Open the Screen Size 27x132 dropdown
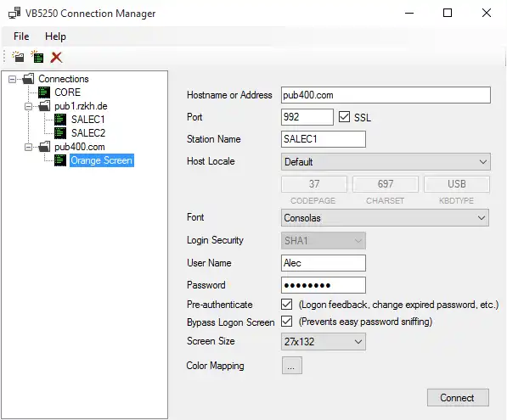This screenshot has height=420, width=507. click(324, 341)
